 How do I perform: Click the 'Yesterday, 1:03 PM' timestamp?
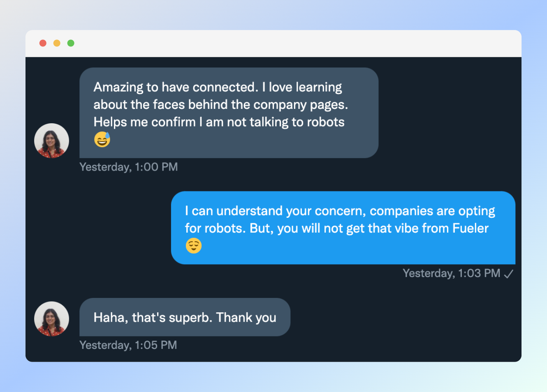[452, 273]
